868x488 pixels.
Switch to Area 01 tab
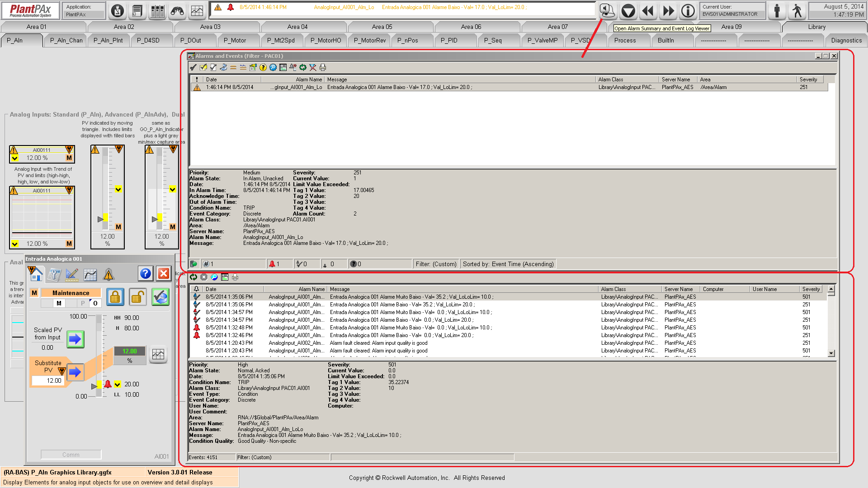pos(37,27)
